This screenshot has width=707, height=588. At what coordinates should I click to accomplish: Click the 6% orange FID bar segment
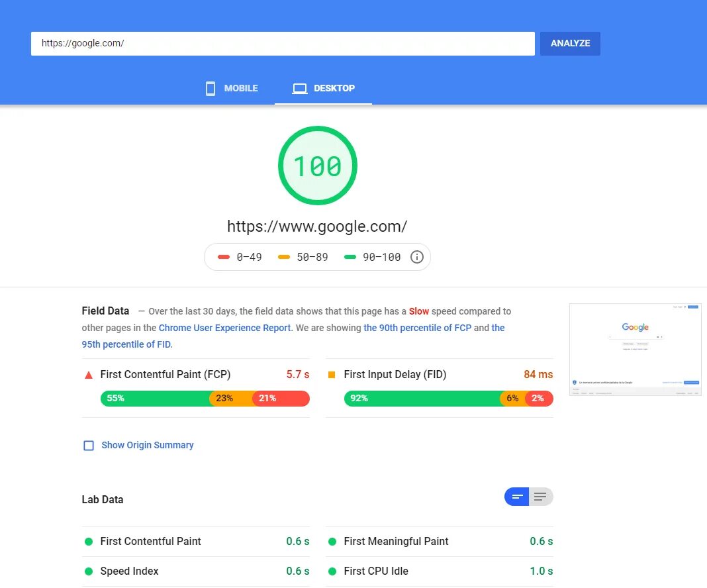pos(512,399)
